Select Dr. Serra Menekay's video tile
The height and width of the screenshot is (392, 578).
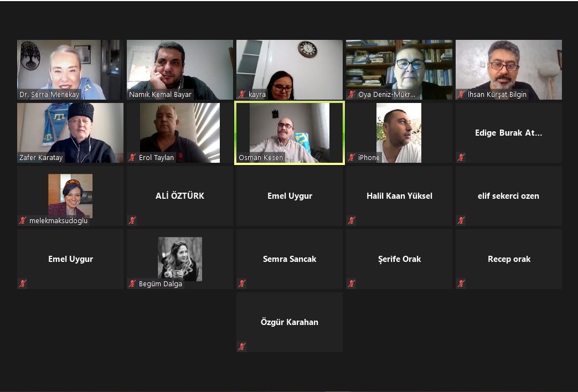click(70, 70)
